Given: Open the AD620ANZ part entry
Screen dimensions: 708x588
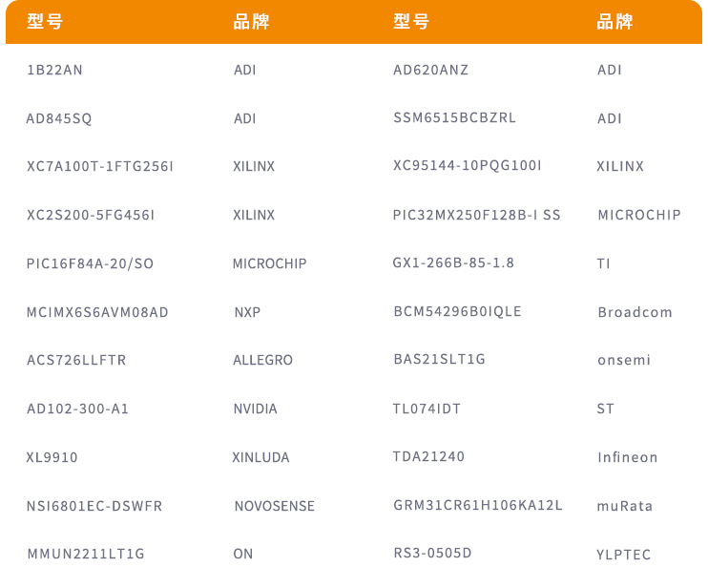Looking at the screenshot, I should tap(430, 71).
